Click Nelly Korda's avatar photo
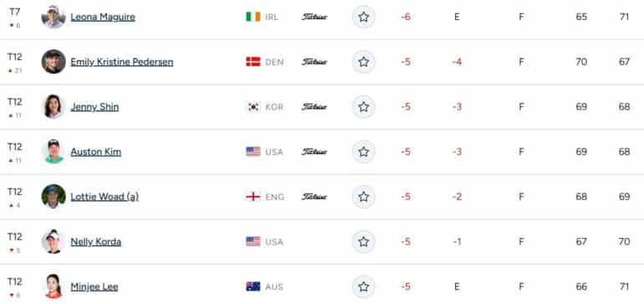Image resolution: width=644 pixels, height=304 pixels. pos(54,241)
